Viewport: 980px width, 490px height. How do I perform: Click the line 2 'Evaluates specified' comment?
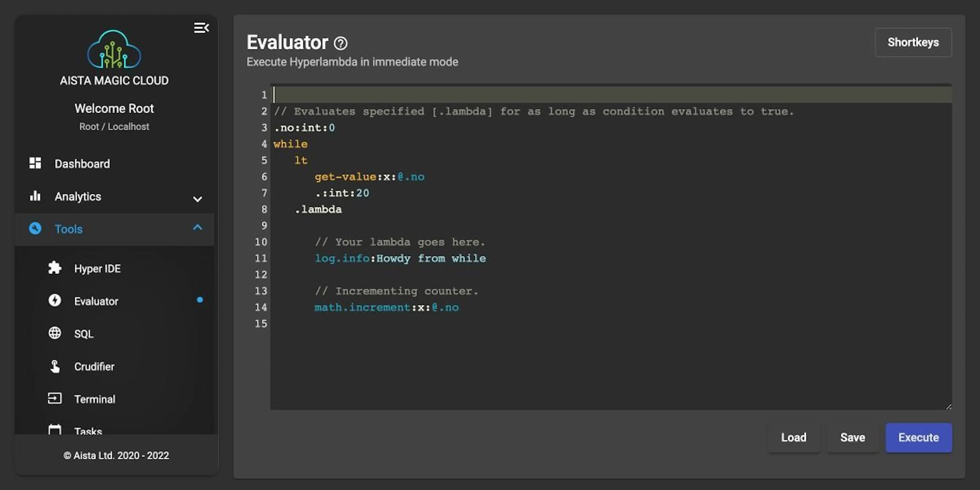[x=534, y=112]
